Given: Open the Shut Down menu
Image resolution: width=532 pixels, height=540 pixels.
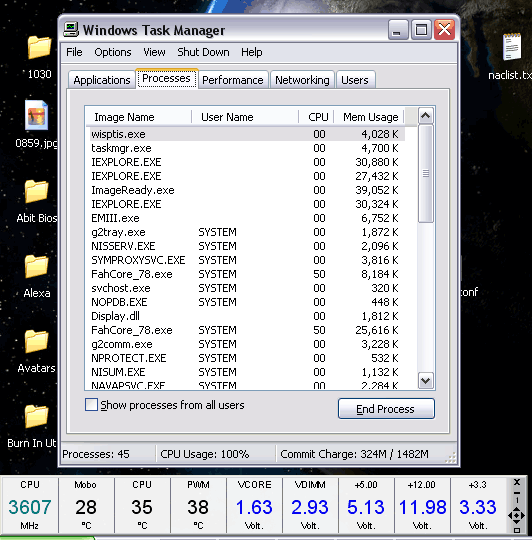Looking at the screenshot, I should point(203,52).
